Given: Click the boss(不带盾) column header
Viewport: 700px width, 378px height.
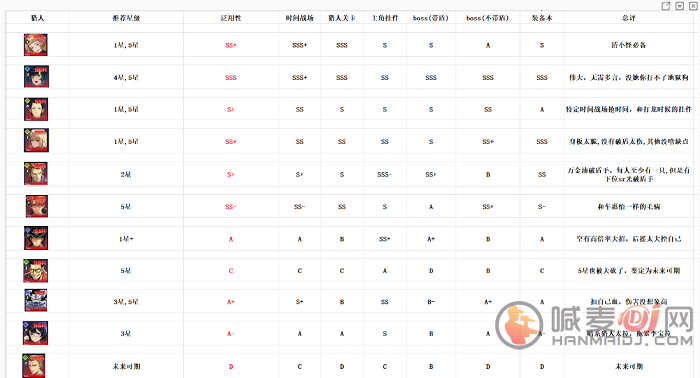Looking at the screenshot, I should click(488, 18).
